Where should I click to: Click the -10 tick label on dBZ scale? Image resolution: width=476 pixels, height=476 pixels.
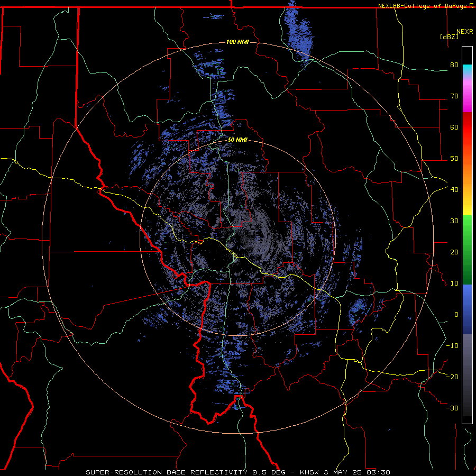[x=452, y=345]
